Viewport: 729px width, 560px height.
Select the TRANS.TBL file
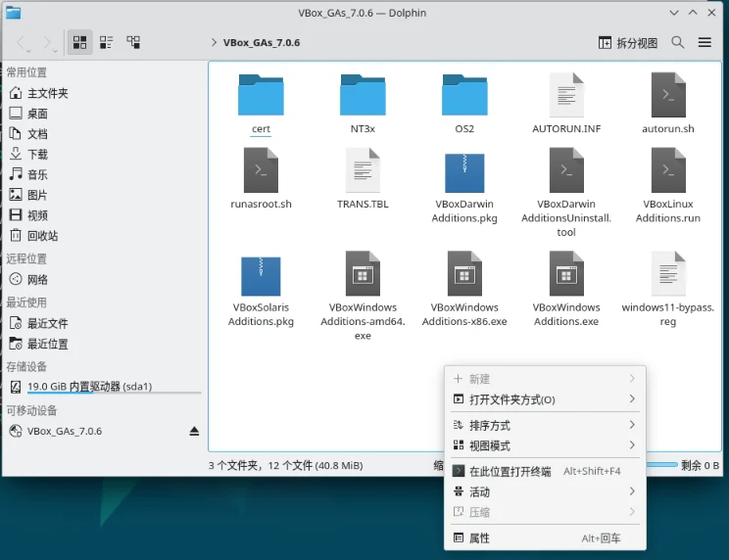[x=363, y=179]
